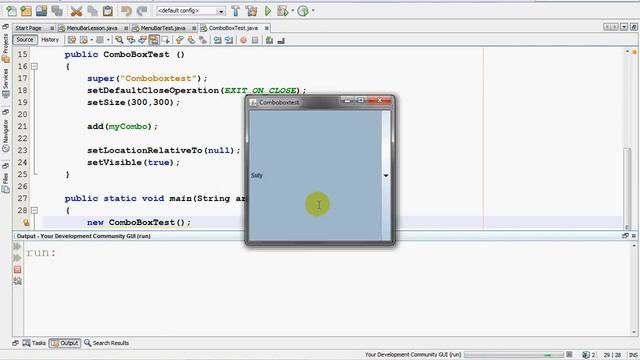
Task: Toggle Highlight Search editor button
Action: pos(153,40)
